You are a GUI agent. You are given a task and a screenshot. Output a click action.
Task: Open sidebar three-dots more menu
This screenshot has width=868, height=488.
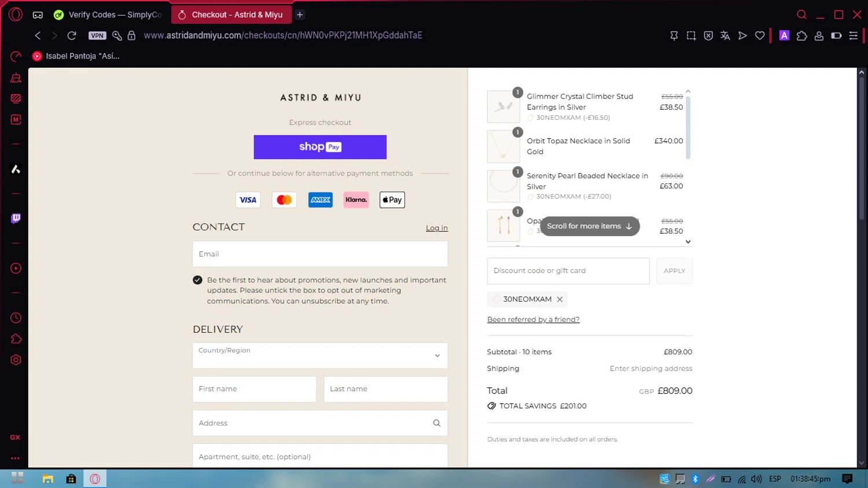pyautogui.click(x=15, y=458)
